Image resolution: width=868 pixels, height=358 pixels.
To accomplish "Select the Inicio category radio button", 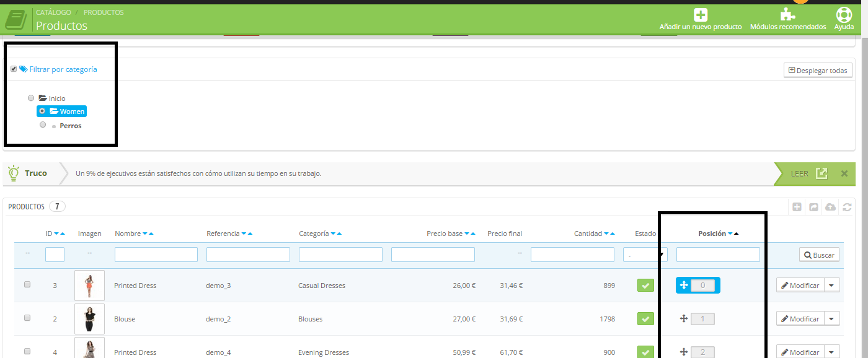I will (x=31, y=98).
